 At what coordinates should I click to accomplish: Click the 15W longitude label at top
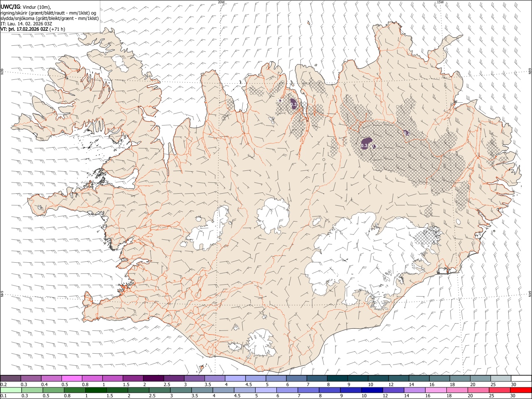click(x=440, y=2)
